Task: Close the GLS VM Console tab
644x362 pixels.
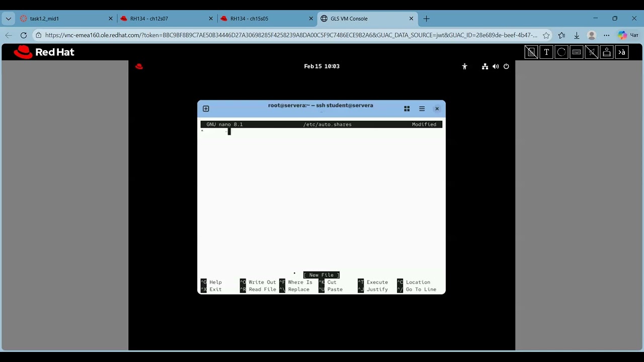Action: [x=411, y=19]
